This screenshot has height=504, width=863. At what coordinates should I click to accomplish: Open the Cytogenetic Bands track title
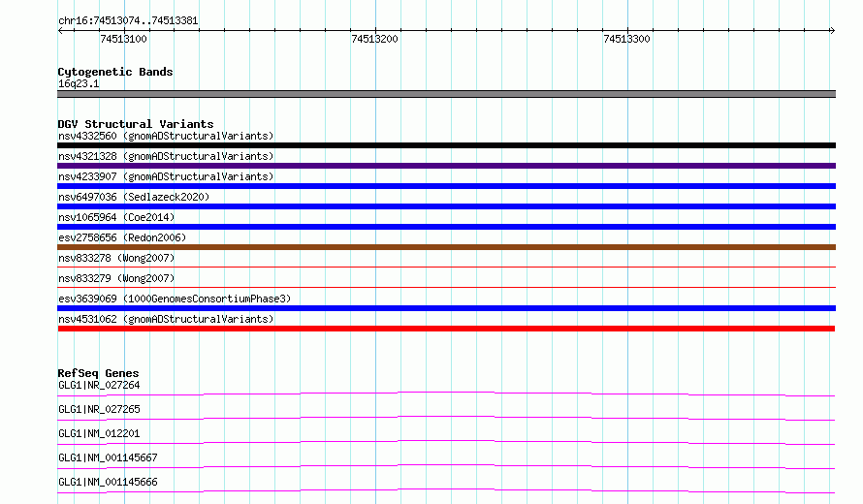point(115,72)
